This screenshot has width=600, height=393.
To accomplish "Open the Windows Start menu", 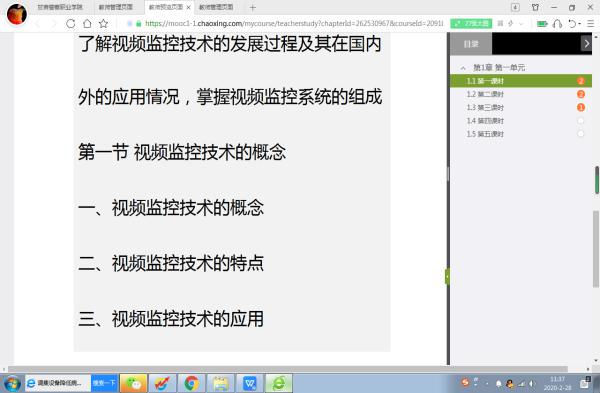I will [11, 383].
